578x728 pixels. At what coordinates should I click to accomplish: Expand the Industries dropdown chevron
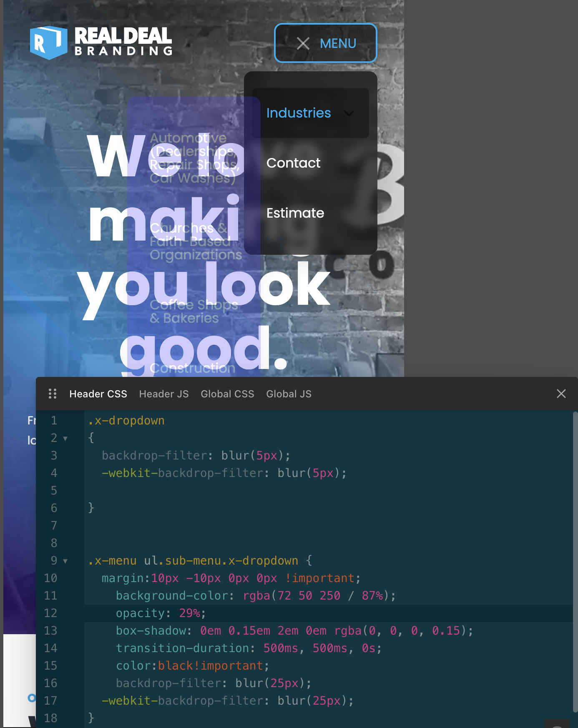tap(349, 113)
